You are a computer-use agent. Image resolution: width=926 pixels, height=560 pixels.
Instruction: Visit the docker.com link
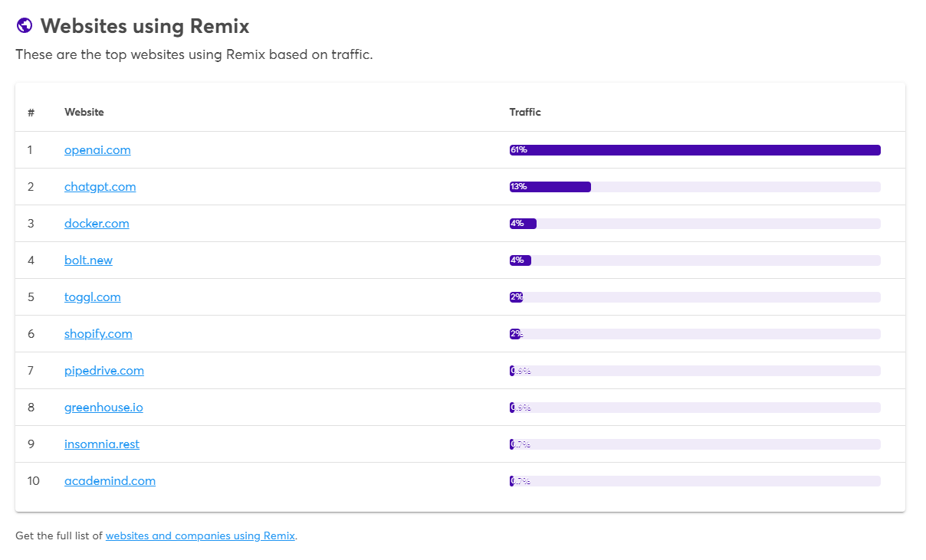pyautogui.click(x=97, y=224)
